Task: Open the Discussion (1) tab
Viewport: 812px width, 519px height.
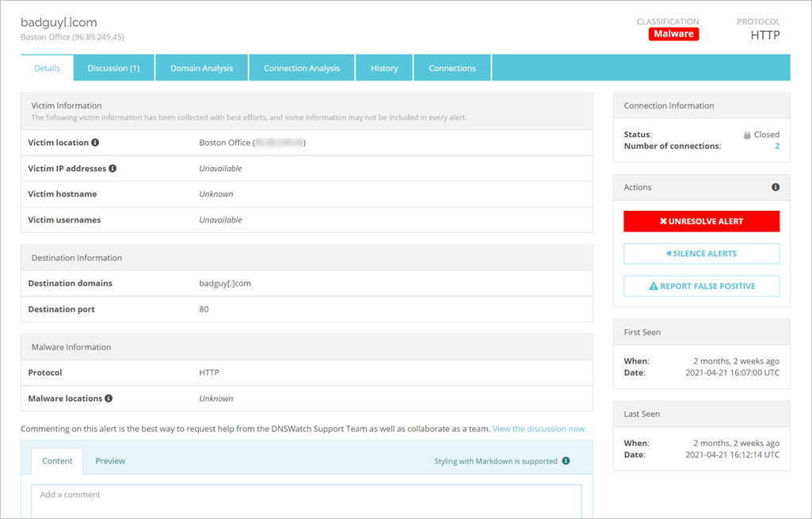Action: (x=113, y=67)
